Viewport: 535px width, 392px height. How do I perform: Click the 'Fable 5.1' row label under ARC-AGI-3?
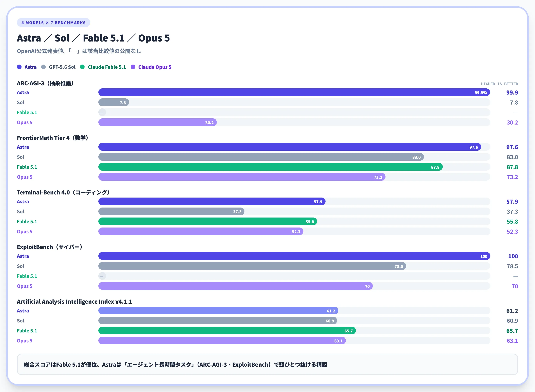pyautogui.click(x=27, y=112)
